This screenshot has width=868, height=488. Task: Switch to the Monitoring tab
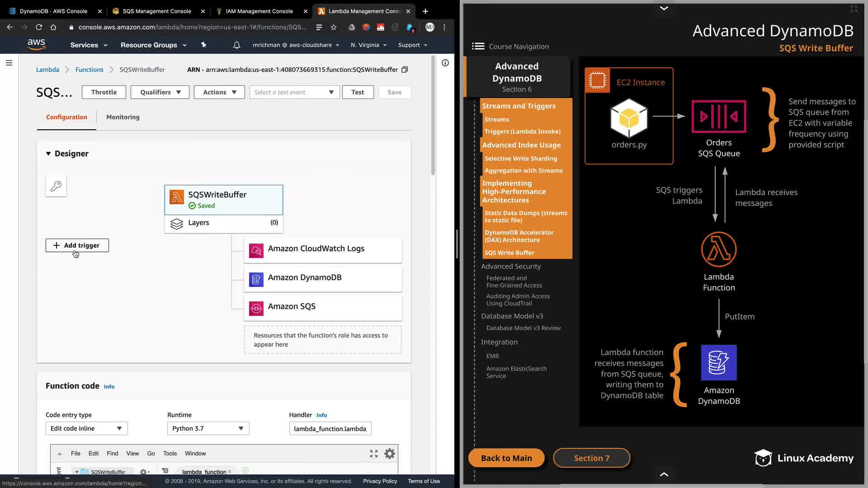pos(123,117)
